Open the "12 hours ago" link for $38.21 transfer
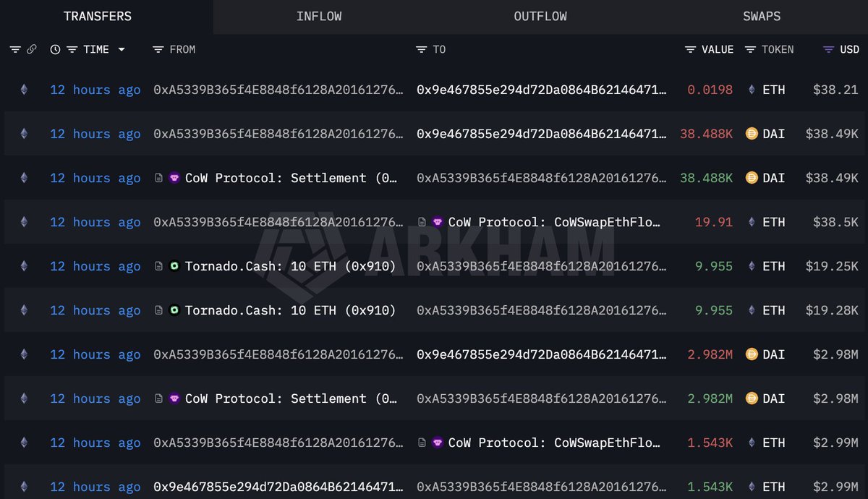868x499 pixels. click(x=95, y=90)
